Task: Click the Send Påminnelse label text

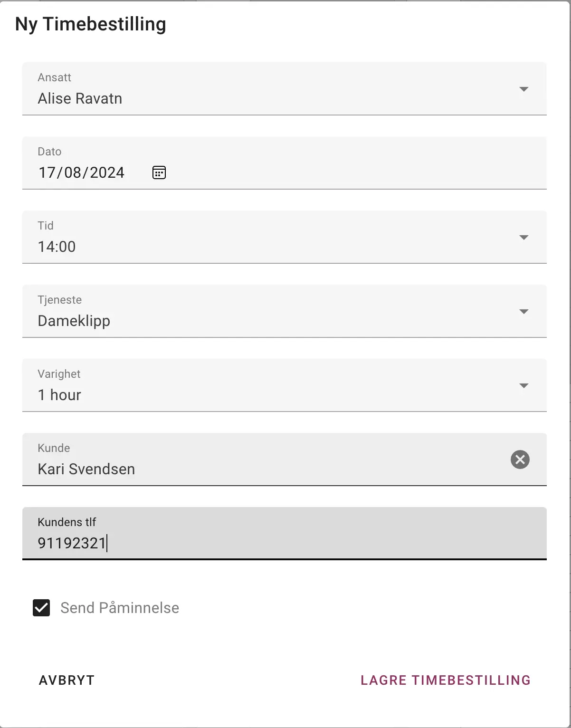Action: tap(120, 608)
